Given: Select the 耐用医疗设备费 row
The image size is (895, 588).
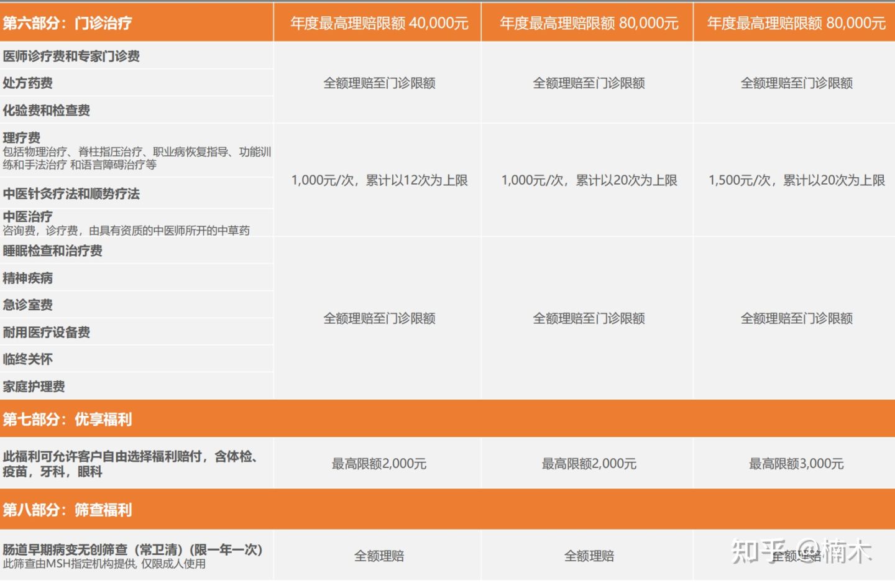Looking at the screenshot, I should (x=47, y=331).
